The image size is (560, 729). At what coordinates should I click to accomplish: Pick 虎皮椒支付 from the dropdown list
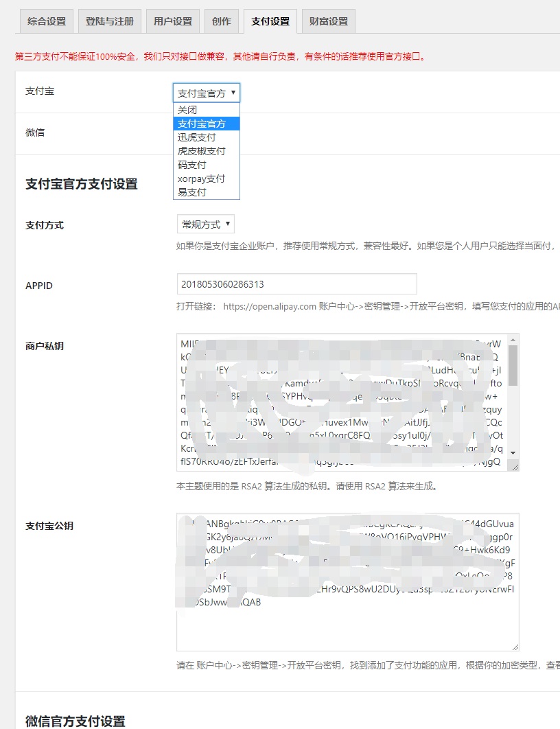(x=207, y=151)
